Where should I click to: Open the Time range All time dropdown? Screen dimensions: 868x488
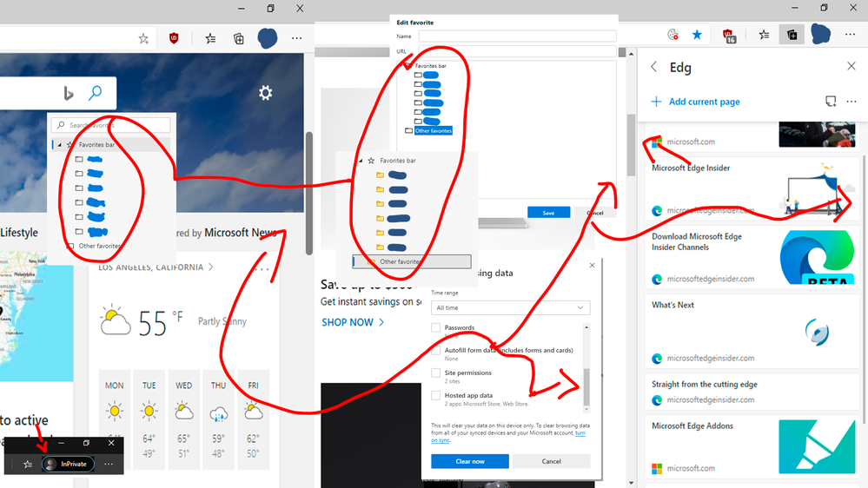(x=510, y=307)
